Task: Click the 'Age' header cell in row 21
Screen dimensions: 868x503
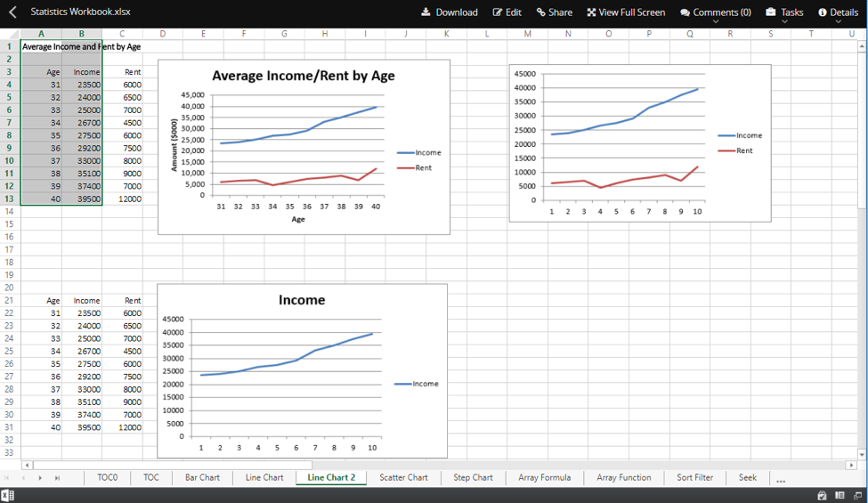Action: pos(41,300)
